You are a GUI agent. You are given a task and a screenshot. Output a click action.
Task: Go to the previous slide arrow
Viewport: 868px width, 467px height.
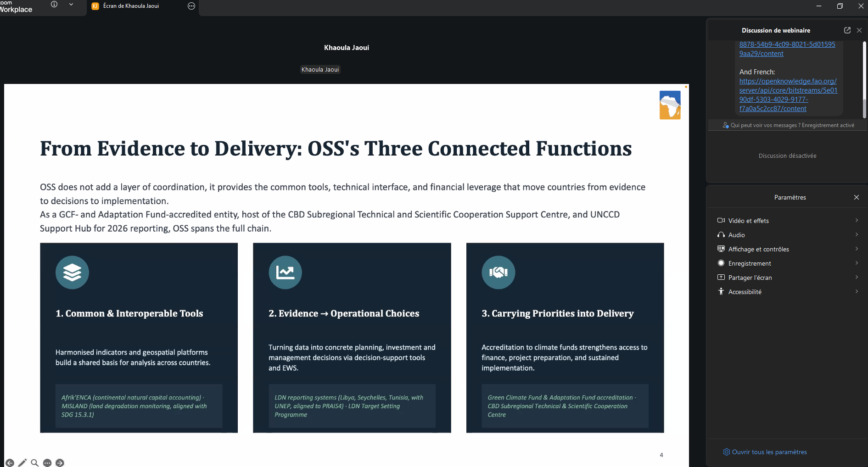click(x=10, y=463)
